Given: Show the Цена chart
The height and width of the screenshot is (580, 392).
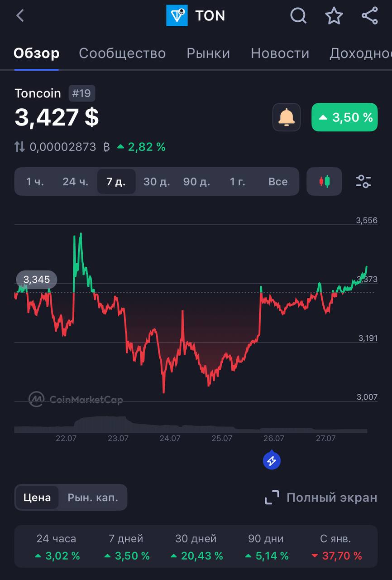Looking at the screenshot, I should coord(37,498).
